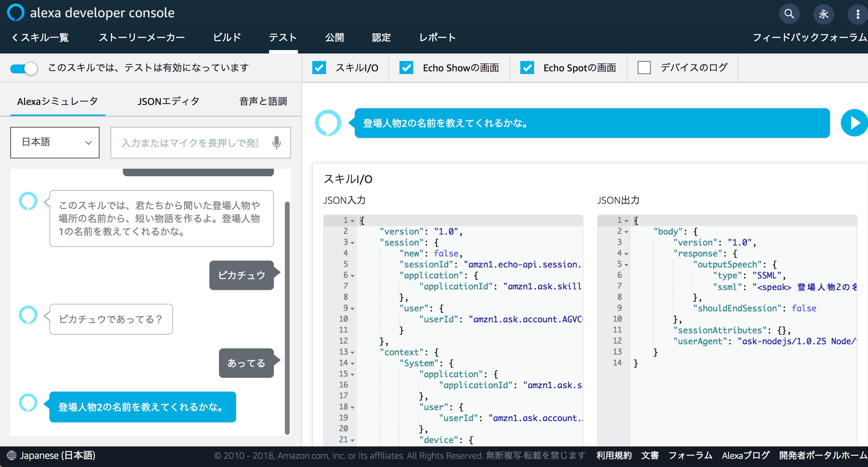Enable the デバイスのログ checkbox
This screenshot has height=467, width=868.
(644, 68)
